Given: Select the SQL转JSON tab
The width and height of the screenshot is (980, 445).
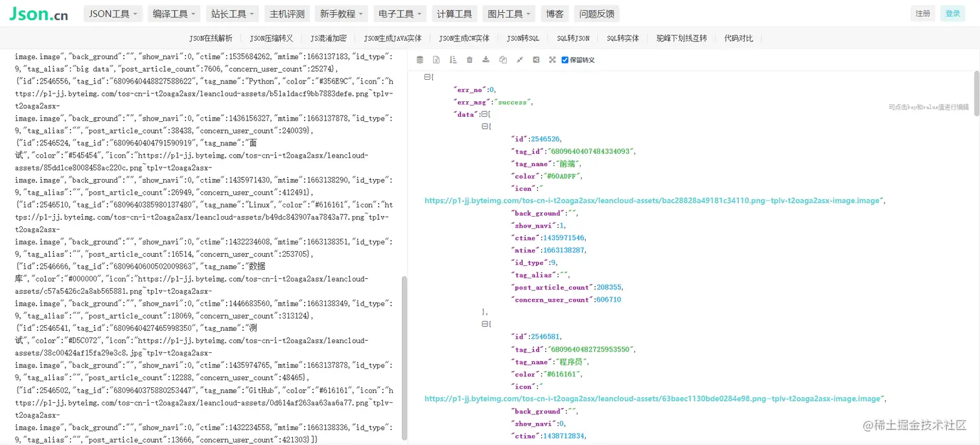Looking at the screenshot, I should tap(573, 38).
